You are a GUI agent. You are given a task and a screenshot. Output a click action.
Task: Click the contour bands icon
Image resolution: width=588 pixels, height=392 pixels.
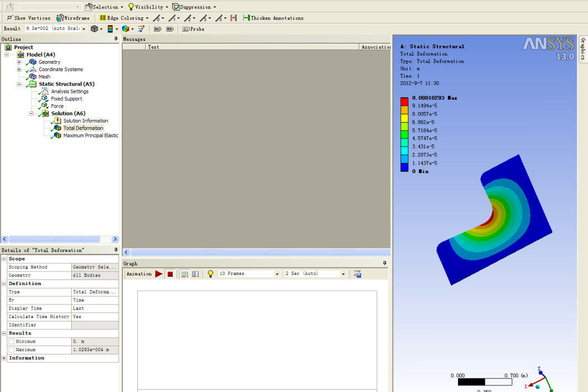pos(110,29)
